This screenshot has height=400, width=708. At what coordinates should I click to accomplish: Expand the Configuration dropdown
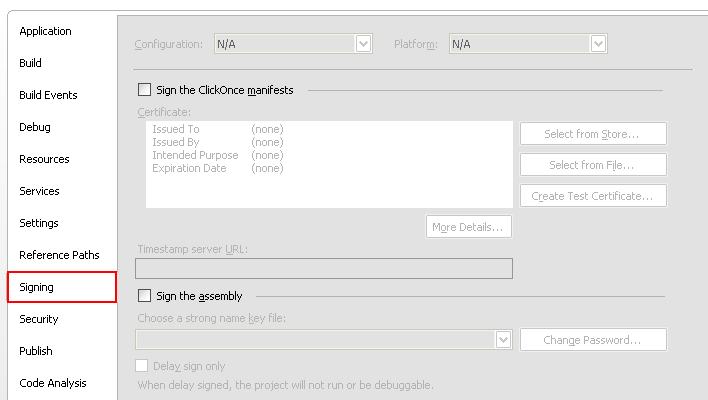click(x=293, y=44)
